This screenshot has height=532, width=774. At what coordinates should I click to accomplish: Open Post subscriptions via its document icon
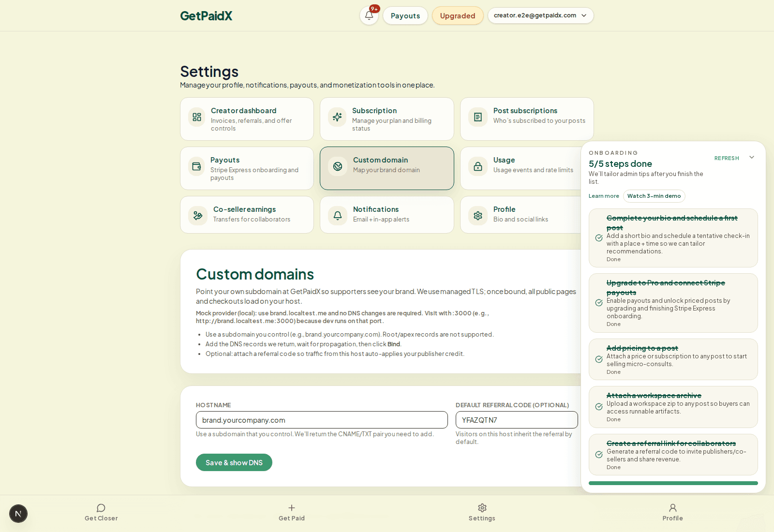477,117
